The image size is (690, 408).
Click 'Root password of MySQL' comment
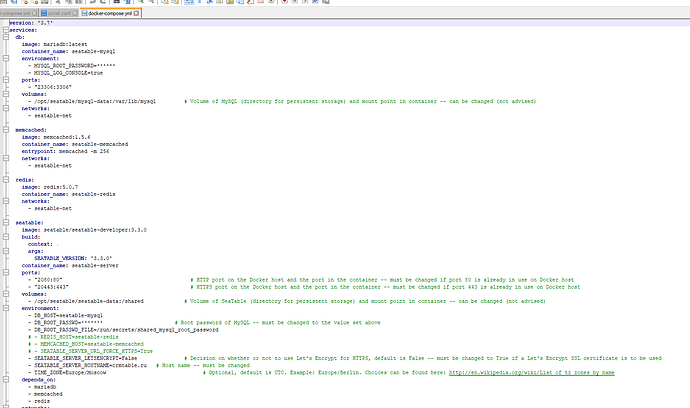point(278,323)
